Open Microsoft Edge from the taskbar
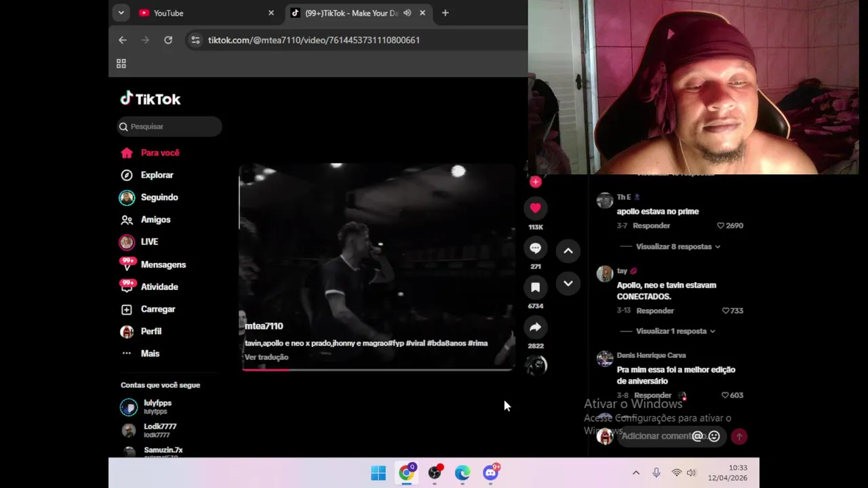This screenshot has height=488, width=868. (x=462, y=473)
